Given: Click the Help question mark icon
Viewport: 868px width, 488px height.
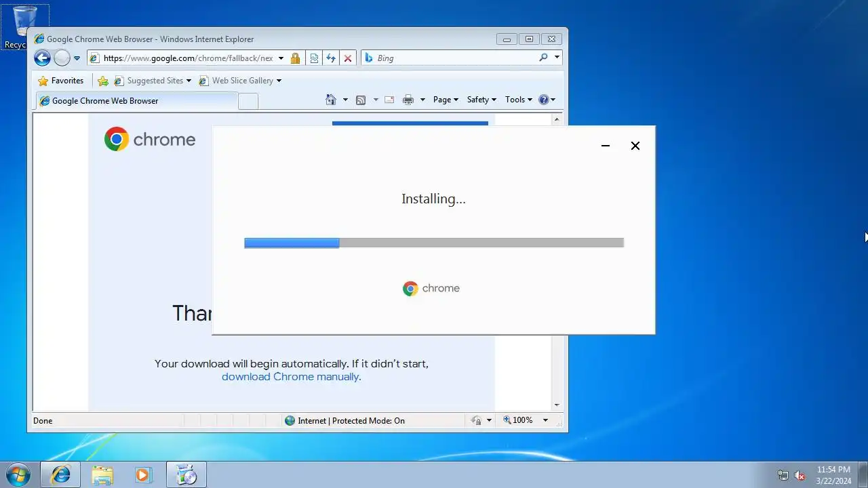Looking at the screenshot, I should (x=544, y=100).
